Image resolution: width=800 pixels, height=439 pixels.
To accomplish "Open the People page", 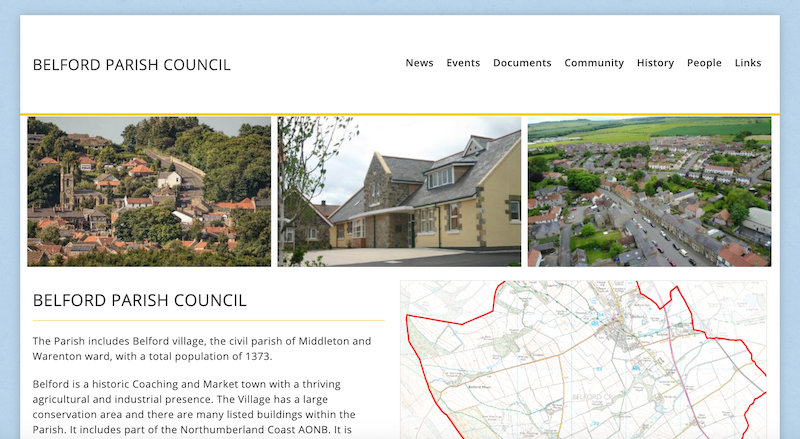I will 704,63.
